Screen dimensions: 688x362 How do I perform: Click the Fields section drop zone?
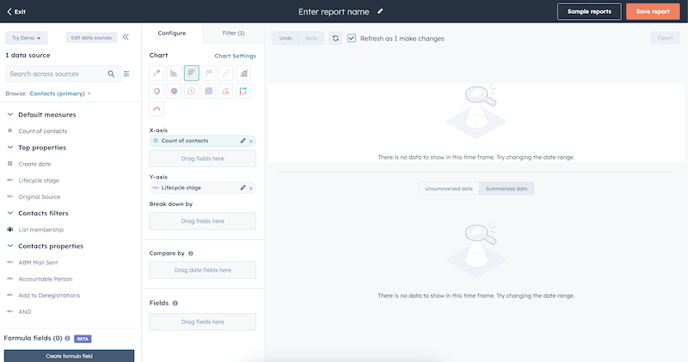tap(202, 322)
